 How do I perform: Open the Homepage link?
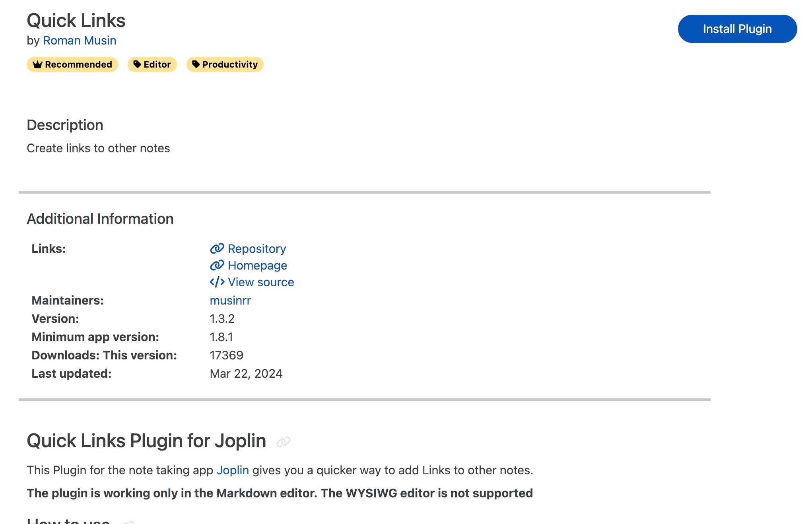click(257, 265)
